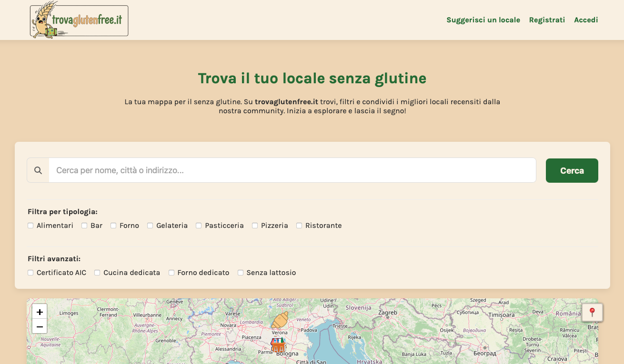Screen dimensions: 624x364
Task: Enable the Pizzeria filter checkbox
Action: [x=254, y=225]
